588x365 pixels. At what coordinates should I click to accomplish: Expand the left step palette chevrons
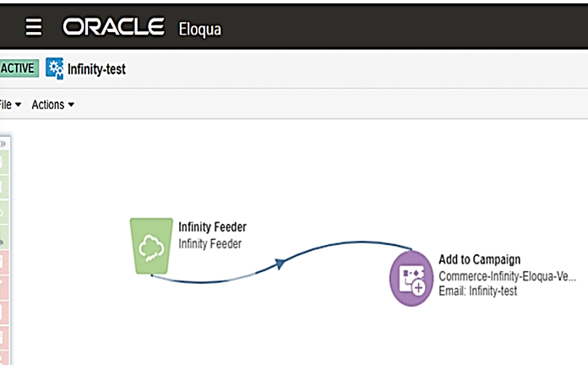click(3, 144)
